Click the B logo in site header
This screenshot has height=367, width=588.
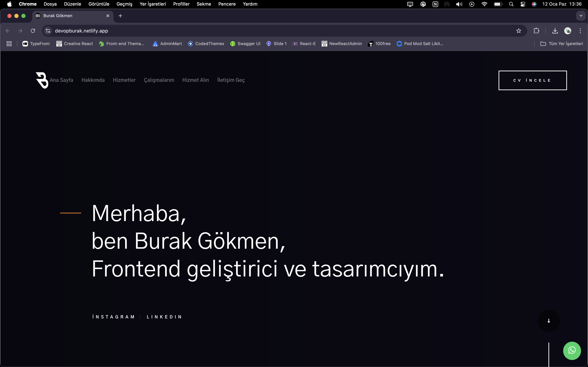tap(42, 80)
